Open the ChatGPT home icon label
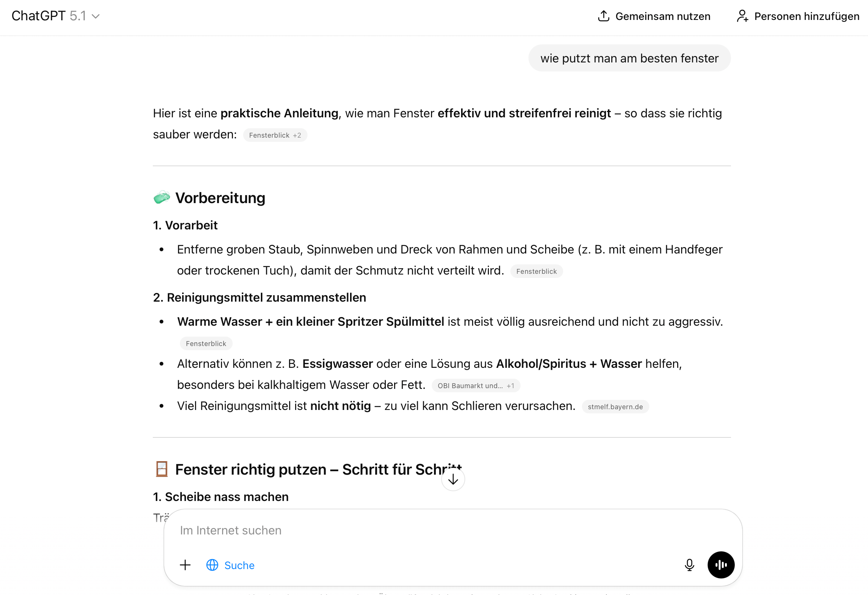 [x=39, y=16]
